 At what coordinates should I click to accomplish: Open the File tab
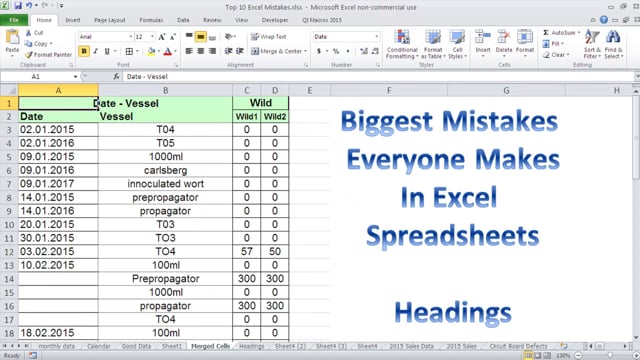(x=14, y=20)
